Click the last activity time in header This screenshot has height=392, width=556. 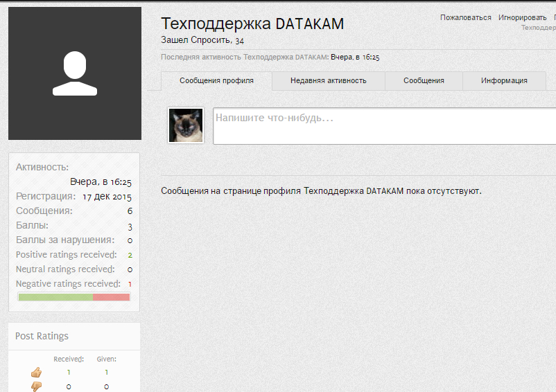355,57
